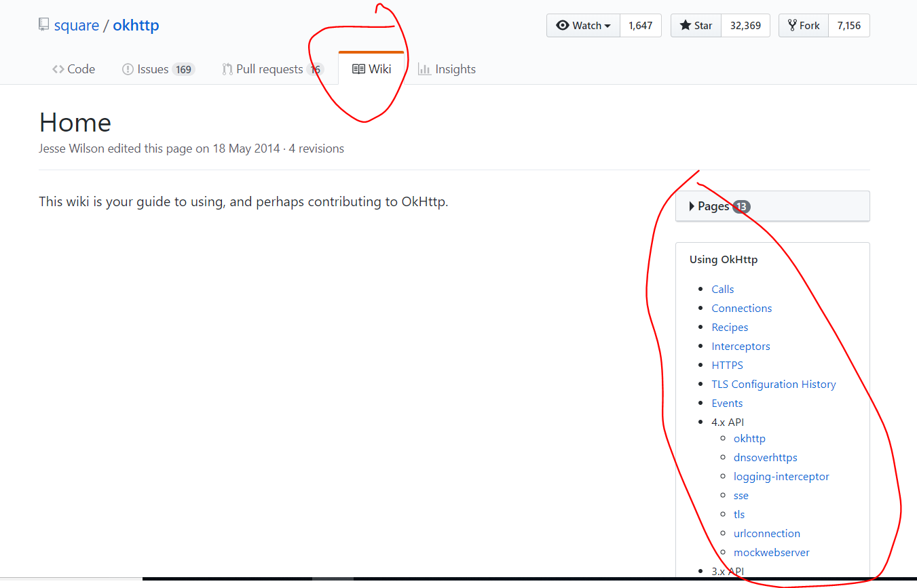This screenshot has height=588, width=917.
Task: Click the Home page heading
Action: coord(75,123)
